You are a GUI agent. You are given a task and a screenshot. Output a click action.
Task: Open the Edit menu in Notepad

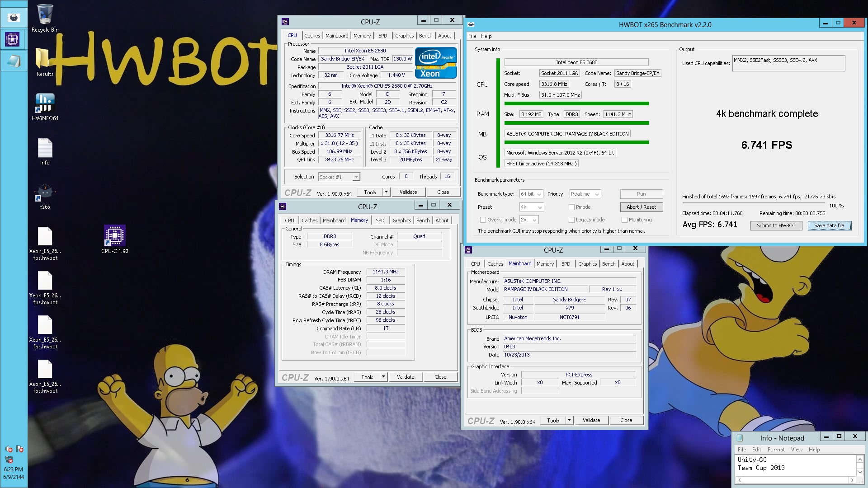point(756,450)
